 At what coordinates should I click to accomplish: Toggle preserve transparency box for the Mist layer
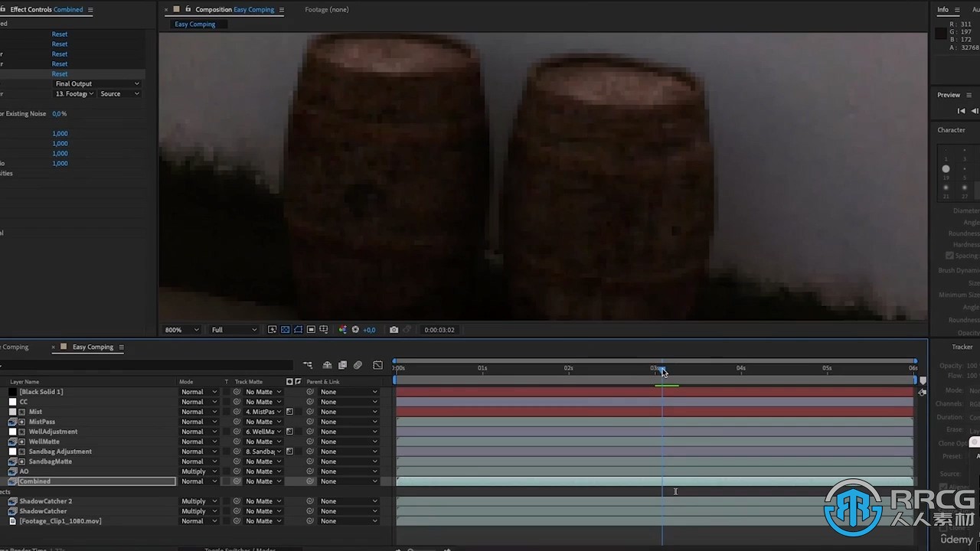227,412
